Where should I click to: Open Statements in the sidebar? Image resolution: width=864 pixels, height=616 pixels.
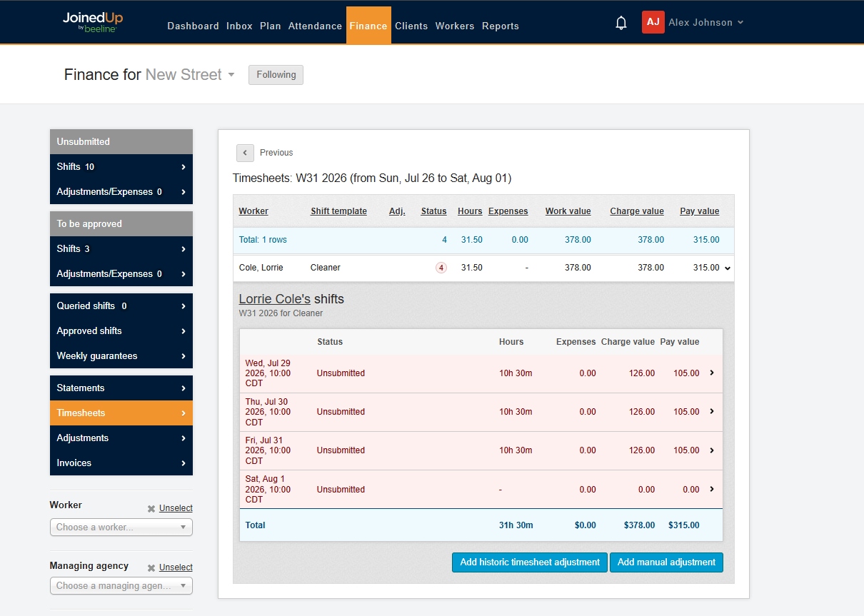click(x=121, y=388)
